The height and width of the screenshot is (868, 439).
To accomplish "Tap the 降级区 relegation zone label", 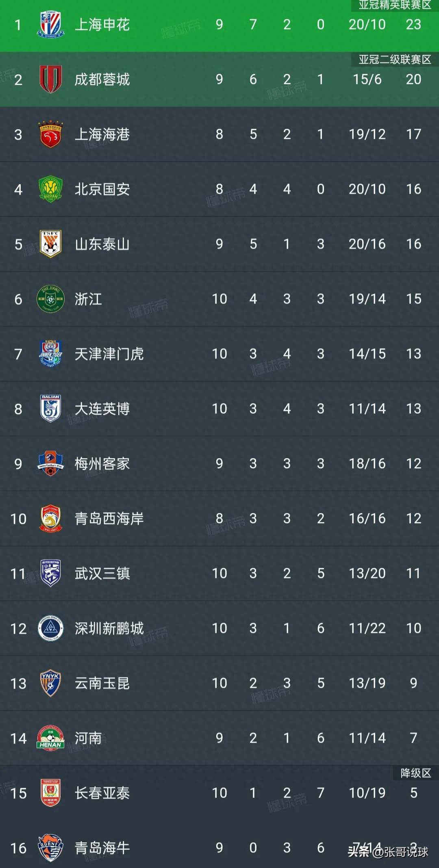I will [415, 773].
